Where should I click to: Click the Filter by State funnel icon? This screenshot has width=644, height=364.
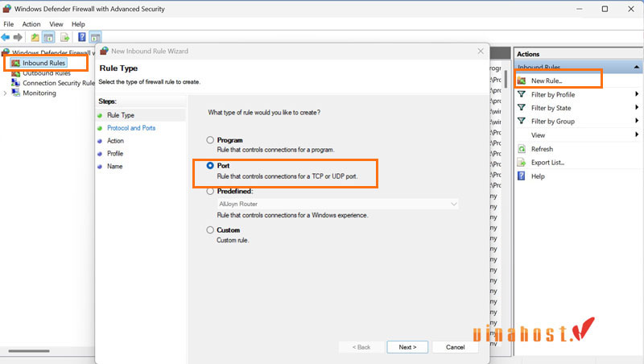[x=521, y=108]
